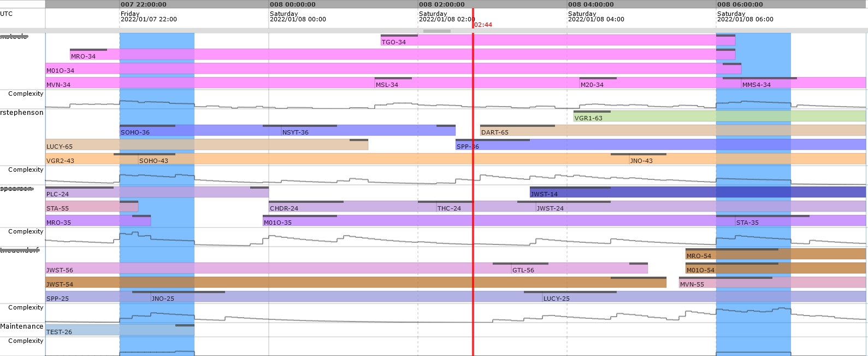Open the M01O-54 track bar
The image size is (868, 356).
click(x=776, y=269)
